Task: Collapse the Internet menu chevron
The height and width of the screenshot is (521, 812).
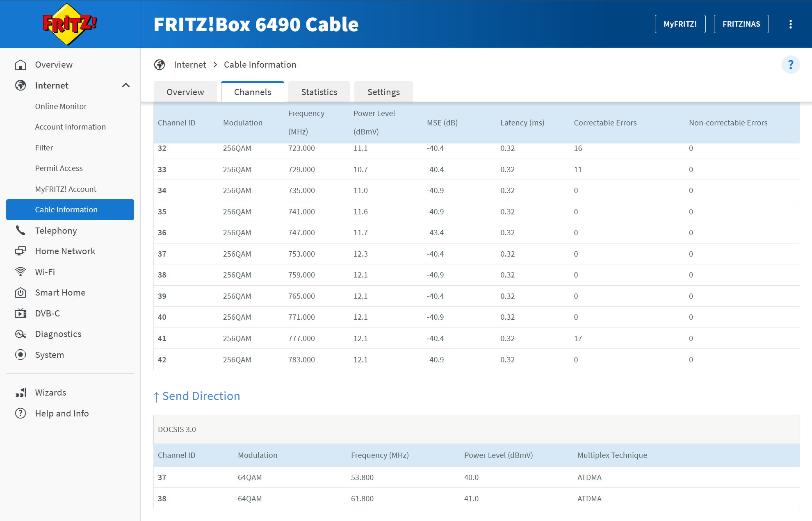Action: tap(126, 85)
